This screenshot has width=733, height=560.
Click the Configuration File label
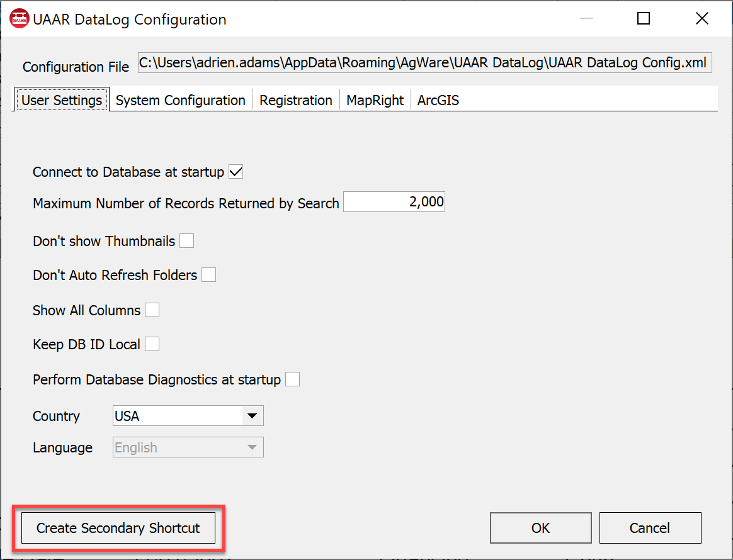click(76, 67)
